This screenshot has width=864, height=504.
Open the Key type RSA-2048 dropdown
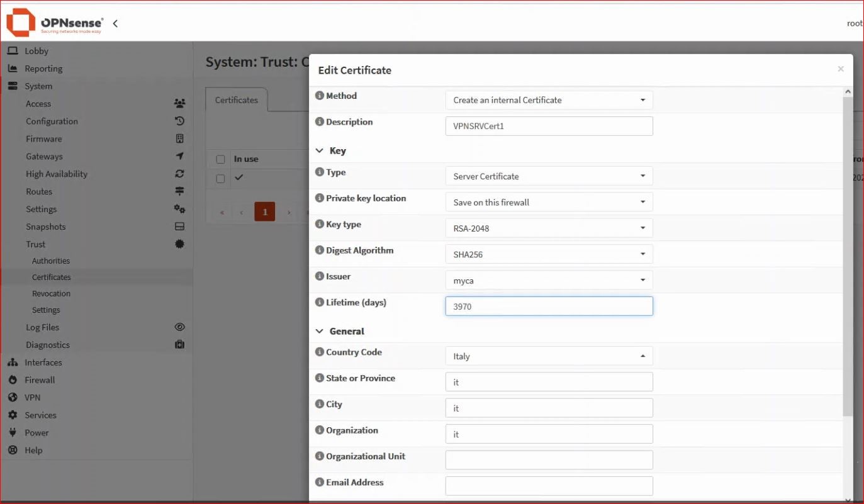pos(549,228)
